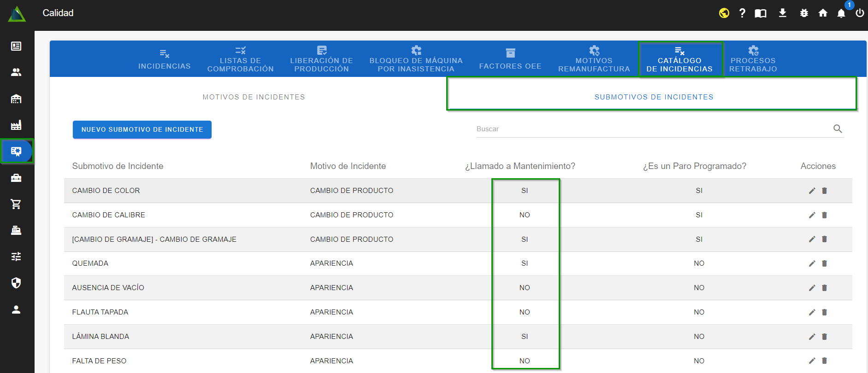Switch to Motivos de Incidentes tab
This screenshot has height=373, width=868.
(254, 97)
